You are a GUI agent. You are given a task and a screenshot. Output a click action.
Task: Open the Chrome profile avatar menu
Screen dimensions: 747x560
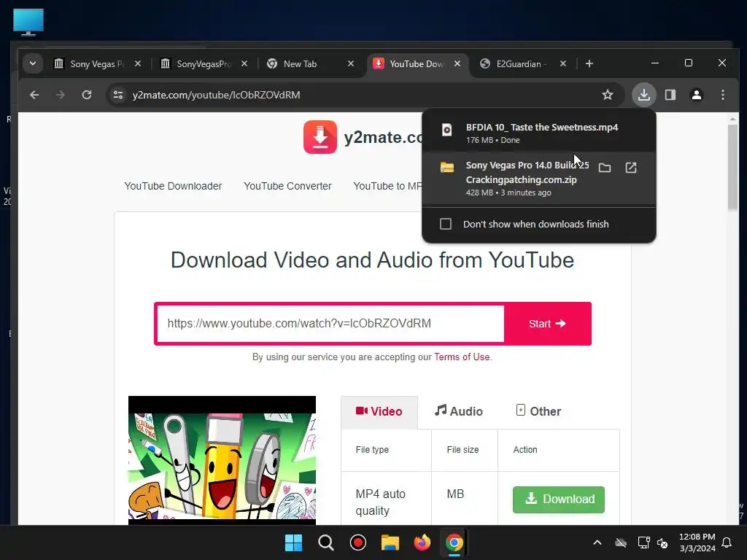click(x=697, y=95)
